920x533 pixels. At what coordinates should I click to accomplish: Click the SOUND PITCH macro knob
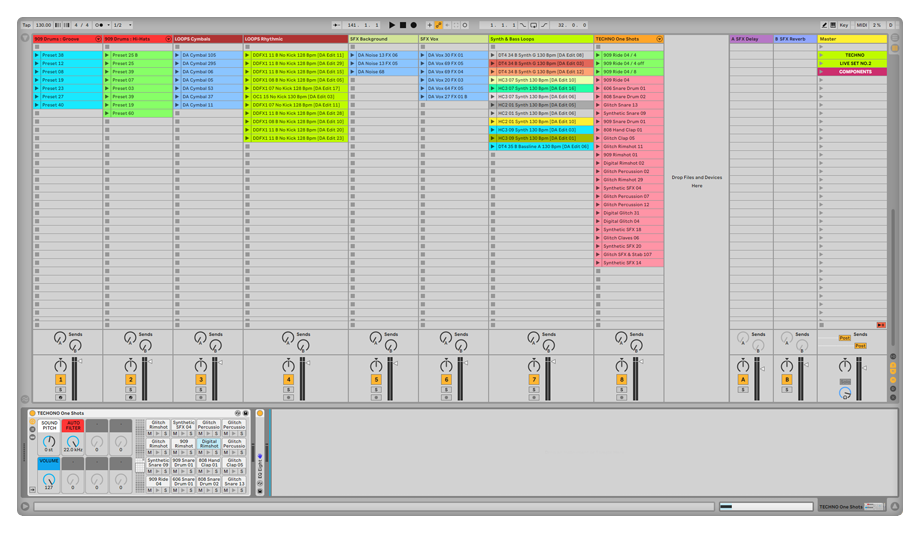coord(49,441)
